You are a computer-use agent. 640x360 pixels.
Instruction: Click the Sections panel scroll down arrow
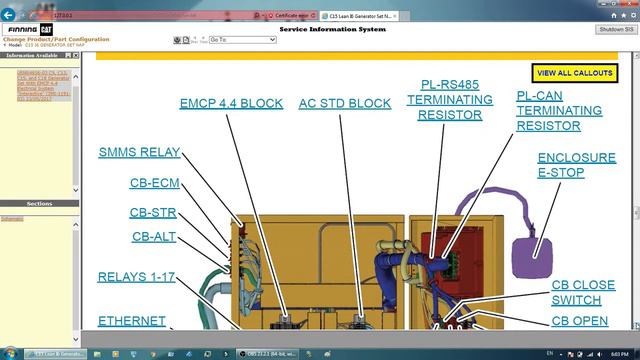coord(76,339)
